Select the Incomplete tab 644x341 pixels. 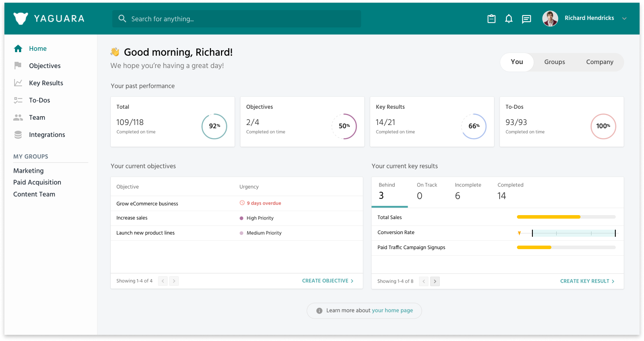click(468, 192)
